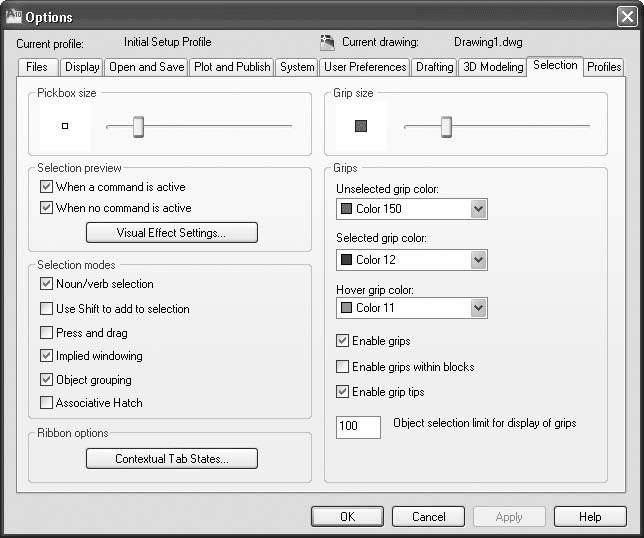Enable the Press and drag option
The image size is (644, 538).
[x=46, y=332]
